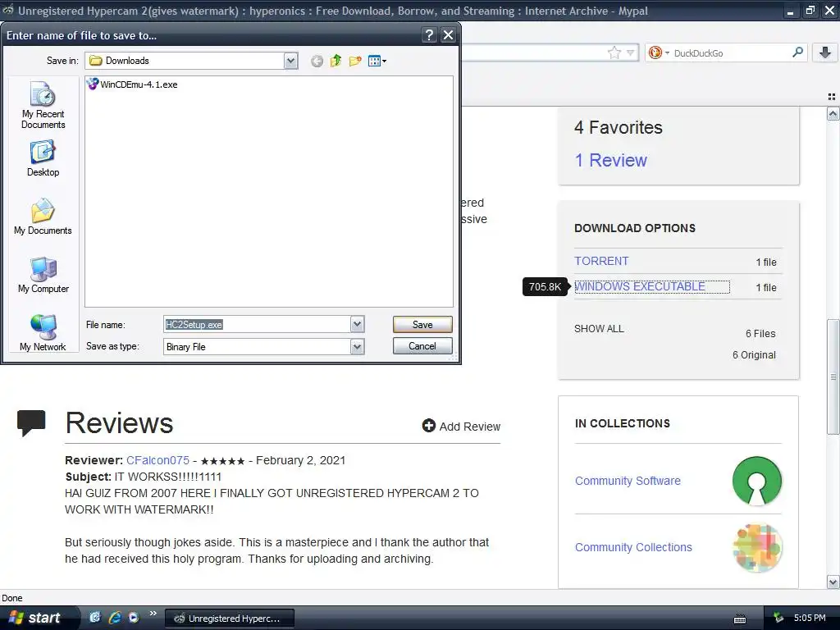840x630 pixels.
Task: Expand quick launch overflow chevron
Action: (x=153, y=614)
